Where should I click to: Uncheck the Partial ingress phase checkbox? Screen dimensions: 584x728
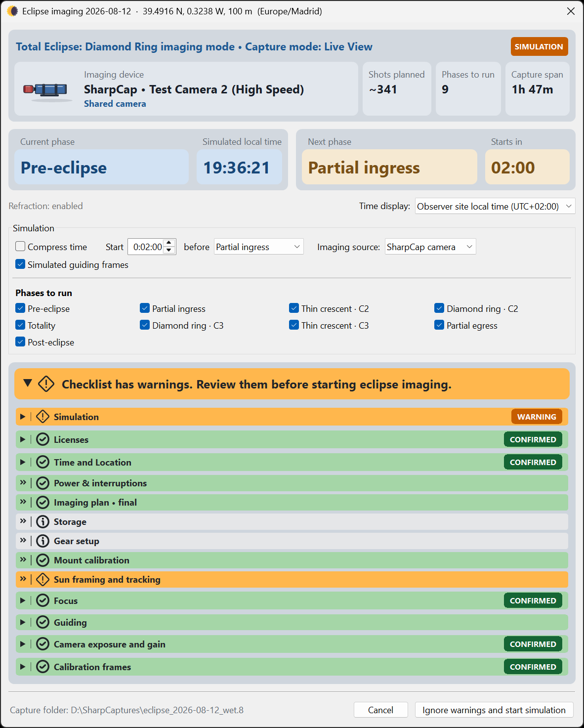click(x=145, y=308)
